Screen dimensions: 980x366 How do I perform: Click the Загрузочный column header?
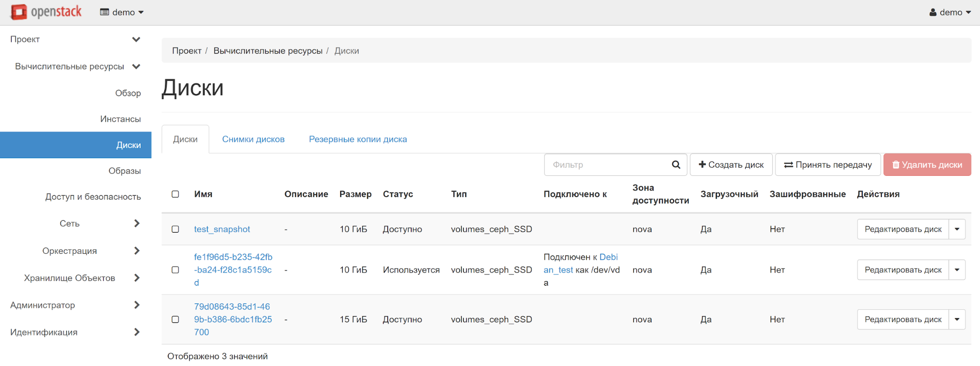[729, 194]
